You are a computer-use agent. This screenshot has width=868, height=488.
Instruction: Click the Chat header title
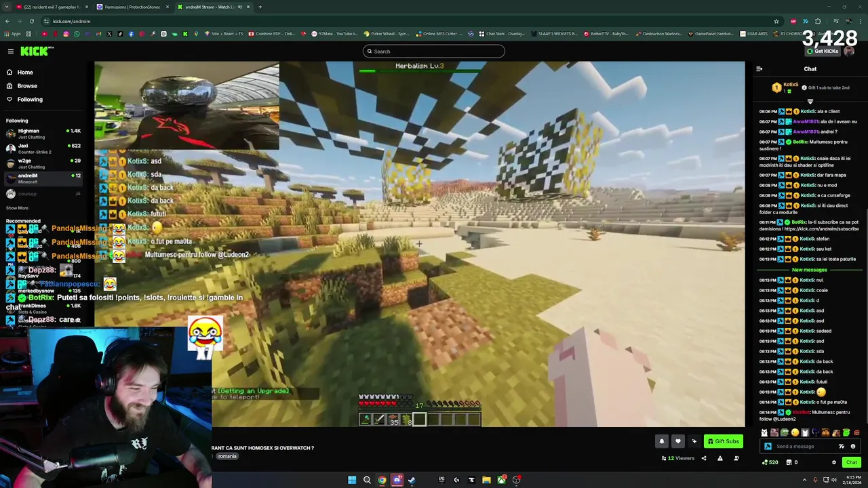pos(810,69)
